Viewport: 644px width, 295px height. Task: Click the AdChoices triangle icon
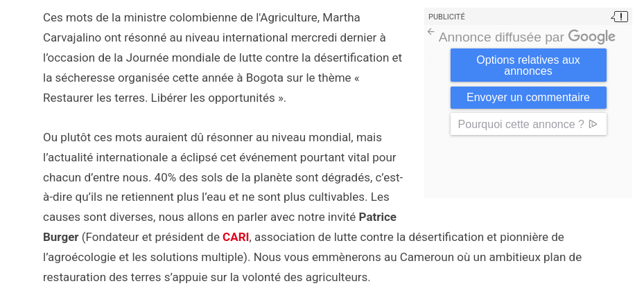[x=593, y=125]
